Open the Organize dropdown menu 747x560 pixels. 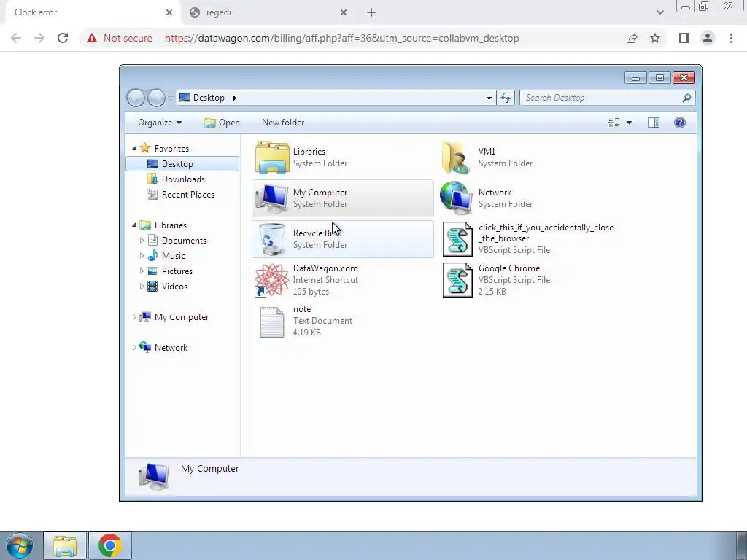(160, 122)
